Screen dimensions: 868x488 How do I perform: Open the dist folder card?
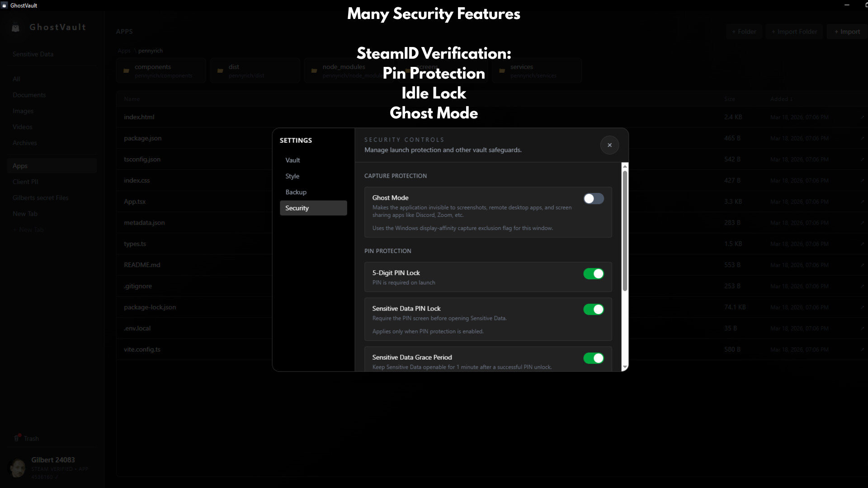(x=255, y=70)
